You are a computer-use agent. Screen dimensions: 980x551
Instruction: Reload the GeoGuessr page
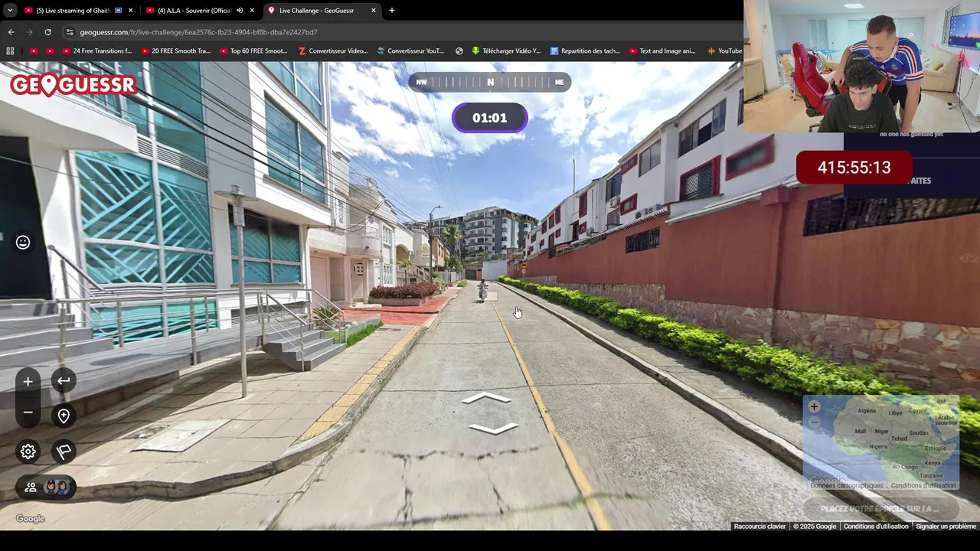point(47,32)
